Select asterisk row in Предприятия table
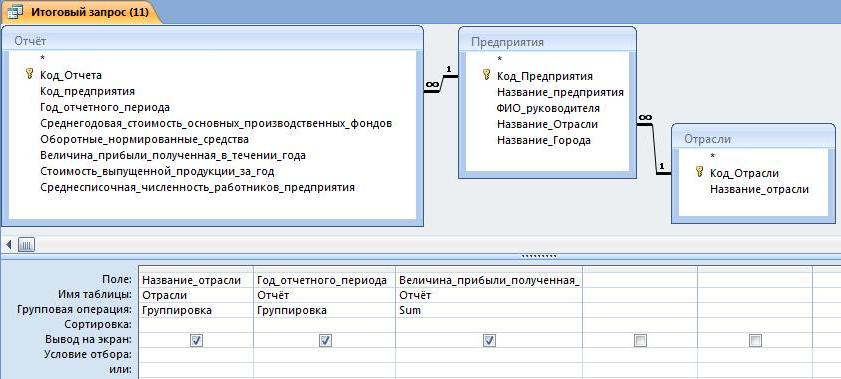Viewport: 841px width, 379px height. coord(499,60)
